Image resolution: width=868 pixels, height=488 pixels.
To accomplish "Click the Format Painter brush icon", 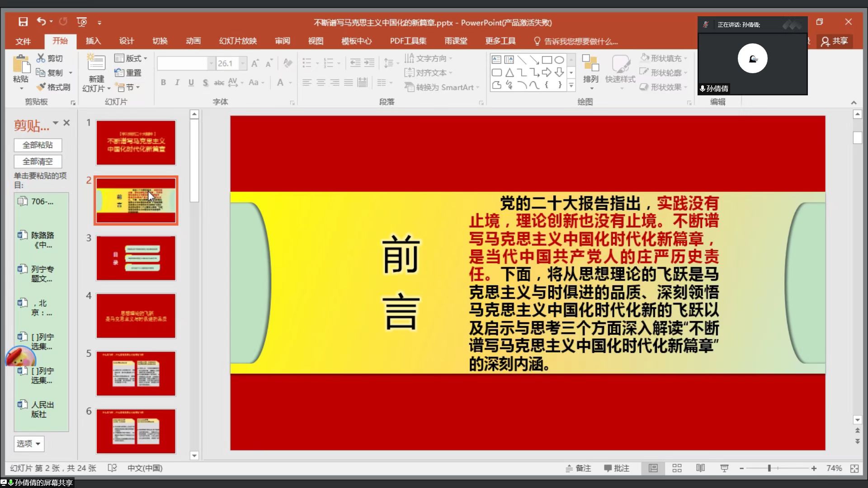I will (x=42, y=87).
